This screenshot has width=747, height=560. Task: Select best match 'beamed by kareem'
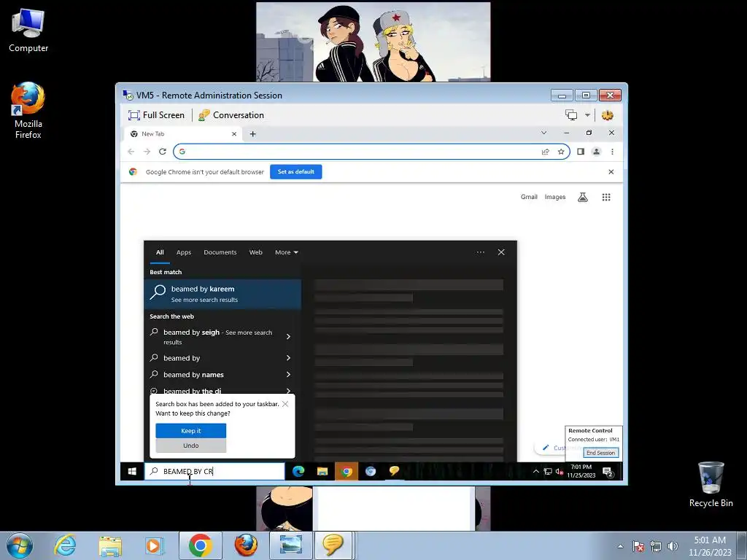pos(222,294)
